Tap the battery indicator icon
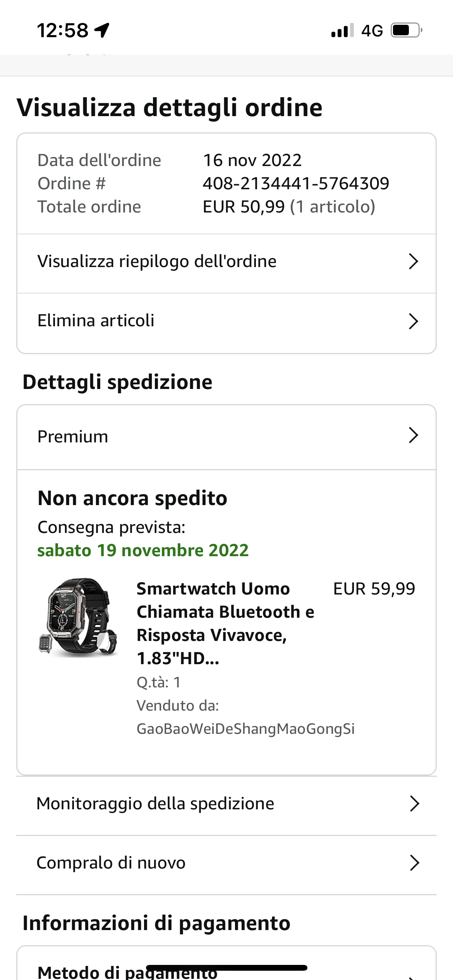This screenshot has width=453, height=980. coord(406,30)
